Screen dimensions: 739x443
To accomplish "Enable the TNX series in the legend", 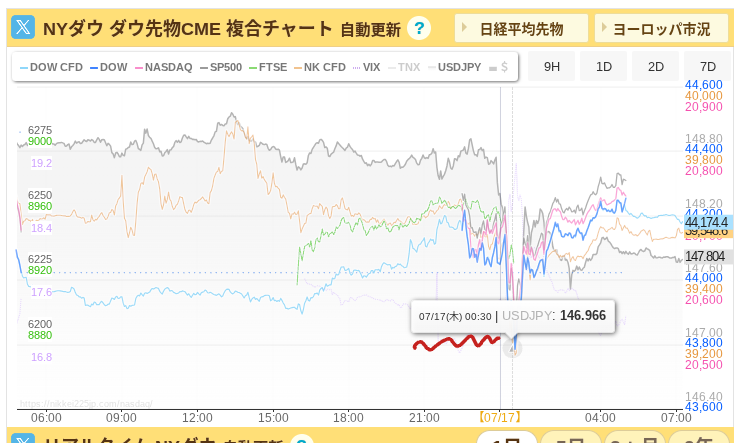I will click(x=404, y=67).
